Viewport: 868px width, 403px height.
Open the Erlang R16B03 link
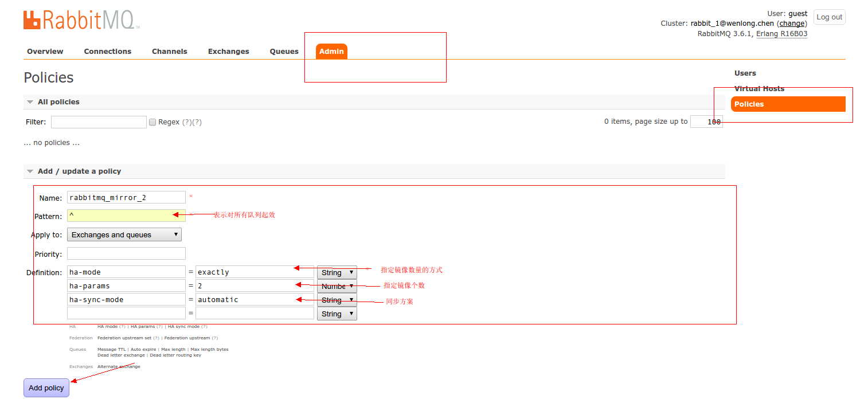(782, 34)
